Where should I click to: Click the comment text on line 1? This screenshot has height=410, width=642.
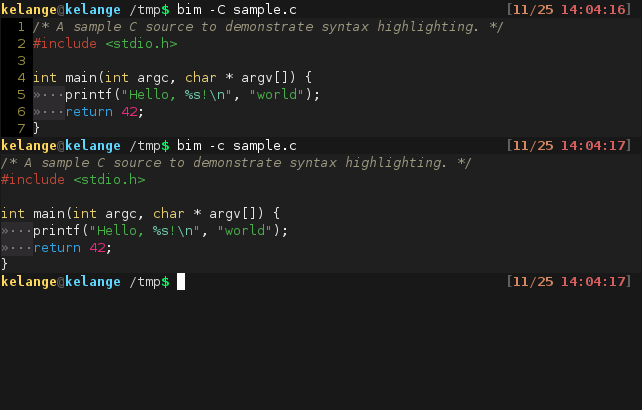268,27
